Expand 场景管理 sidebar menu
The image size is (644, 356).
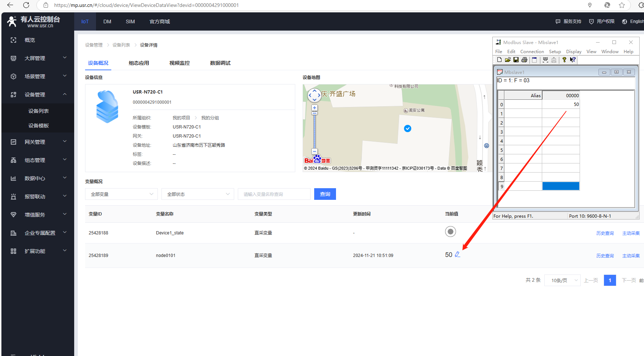tap(38, 76)
